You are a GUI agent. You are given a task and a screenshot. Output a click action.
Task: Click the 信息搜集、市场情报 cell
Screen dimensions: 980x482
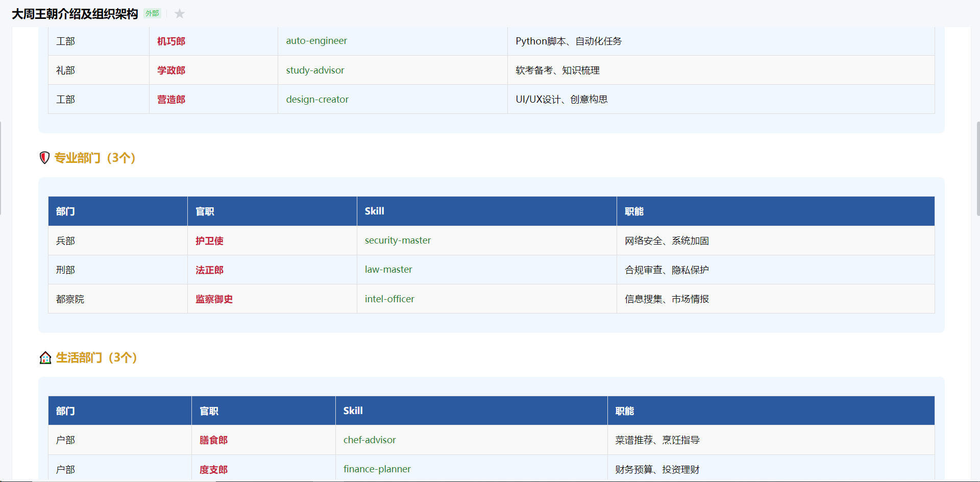[776, 299]
